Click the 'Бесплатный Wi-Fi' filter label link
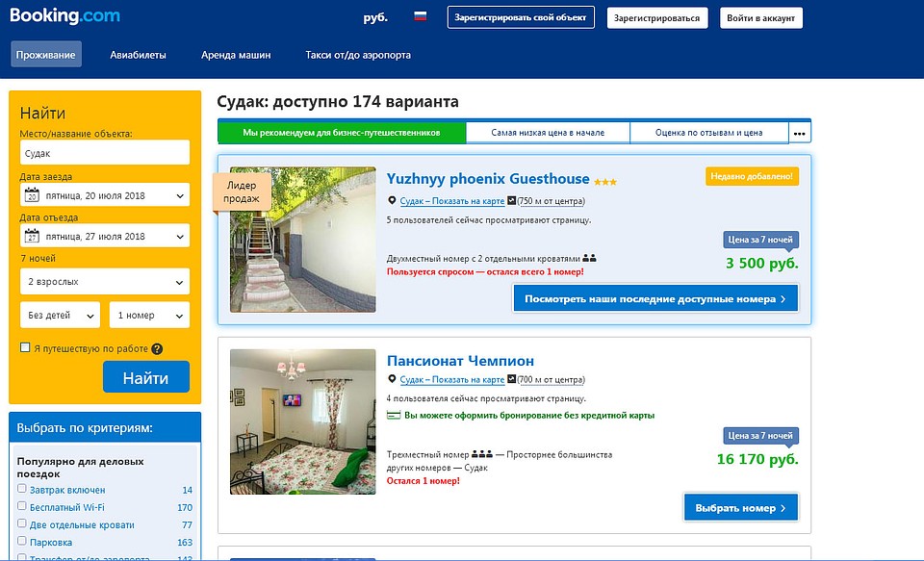 (x=67, y=507)
